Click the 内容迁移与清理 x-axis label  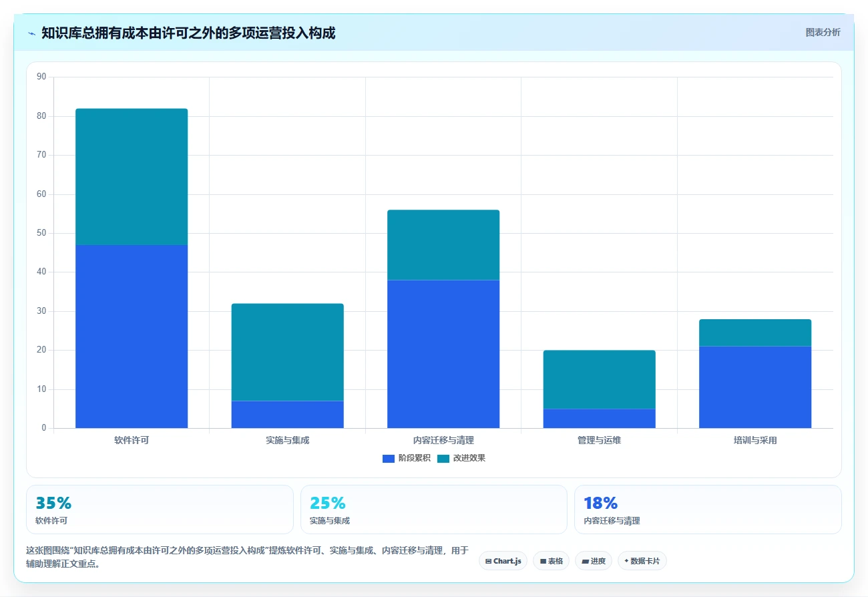click(x=443, y=441)
